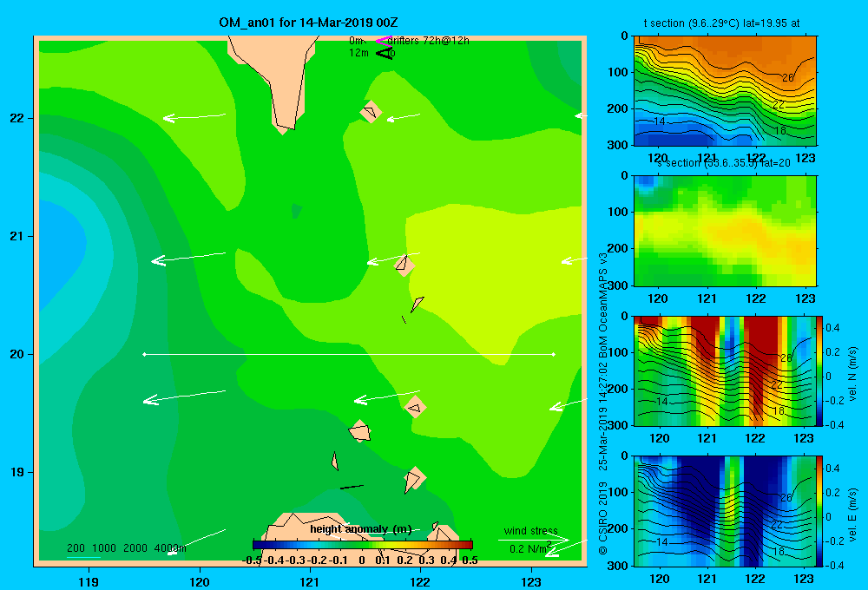Click the 'vel. E (m/s)' axis label
This screenshot has height=590, width=868.
coord(853,515)
